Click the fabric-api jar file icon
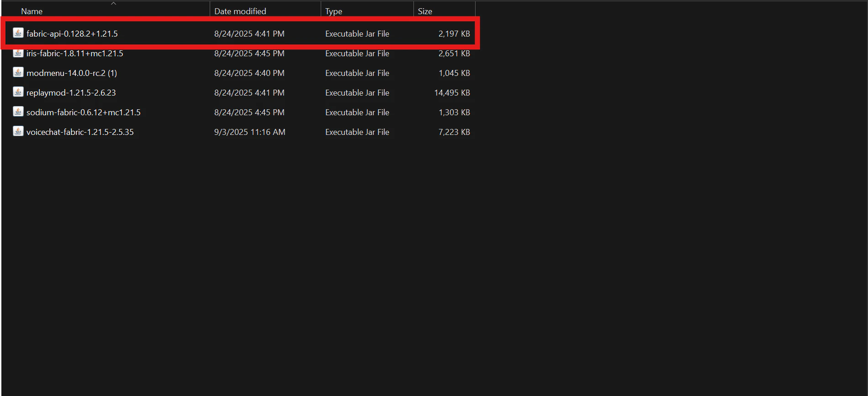This screenshot has width=868, height=396. pyautogui.click(x=18, y=33)
